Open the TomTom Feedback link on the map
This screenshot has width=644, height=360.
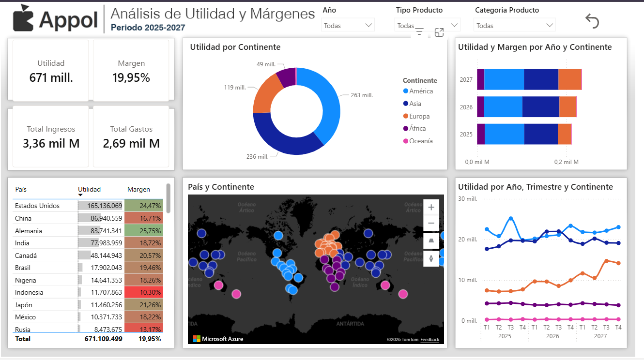[430, 340]
